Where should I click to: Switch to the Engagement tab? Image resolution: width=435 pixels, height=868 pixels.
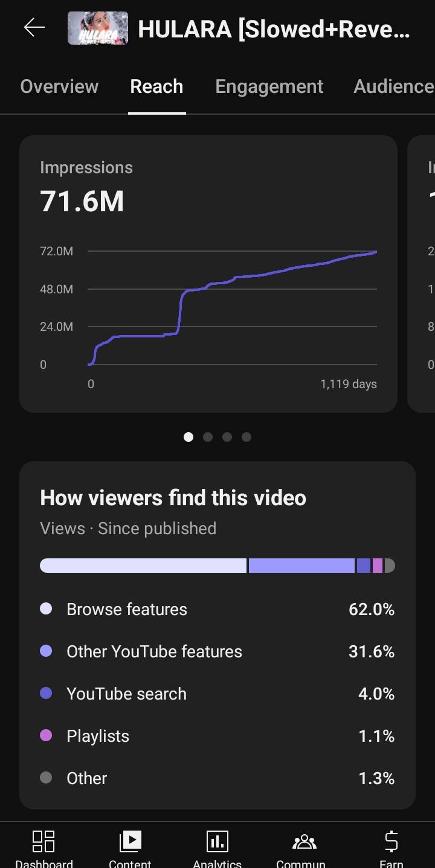pos(269,87)
